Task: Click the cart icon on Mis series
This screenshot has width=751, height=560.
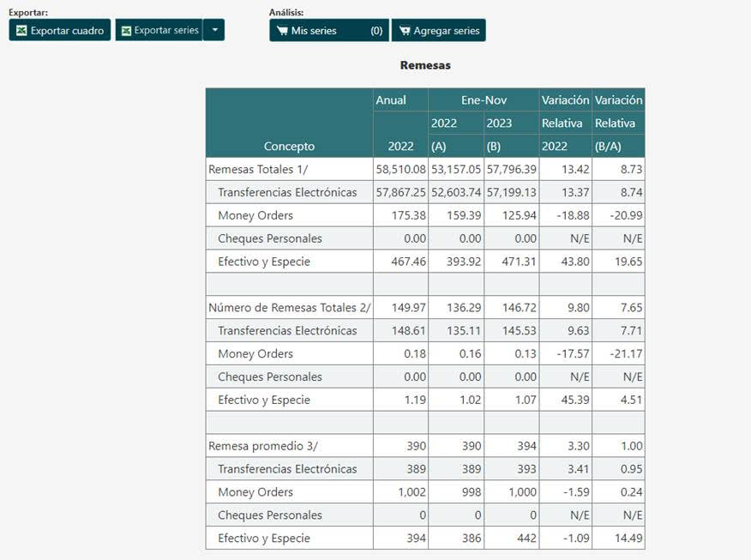Action: click(280, 31)
